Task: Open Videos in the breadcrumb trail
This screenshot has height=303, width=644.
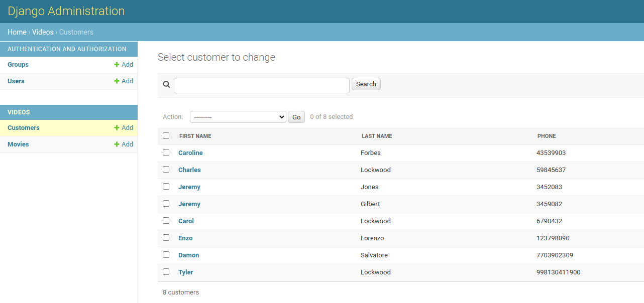Action: 43,32
